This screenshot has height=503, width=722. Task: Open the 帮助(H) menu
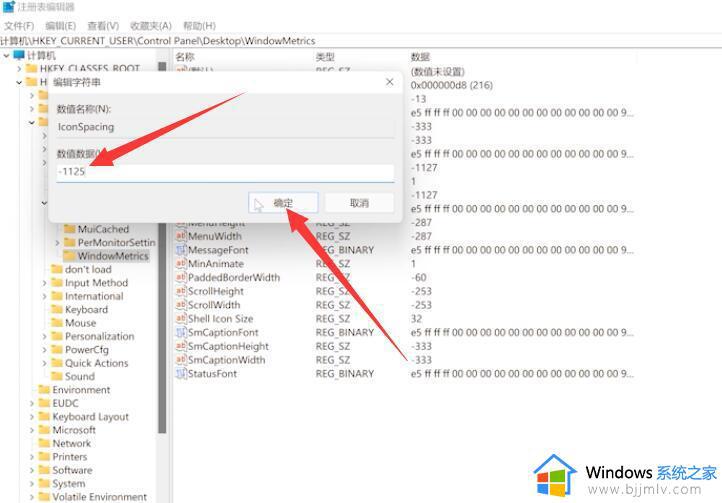click(199, 26)
